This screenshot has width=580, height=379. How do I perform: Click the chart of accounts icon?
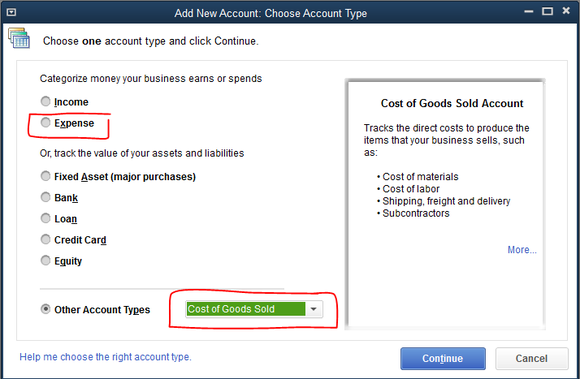tap(19, 38)
